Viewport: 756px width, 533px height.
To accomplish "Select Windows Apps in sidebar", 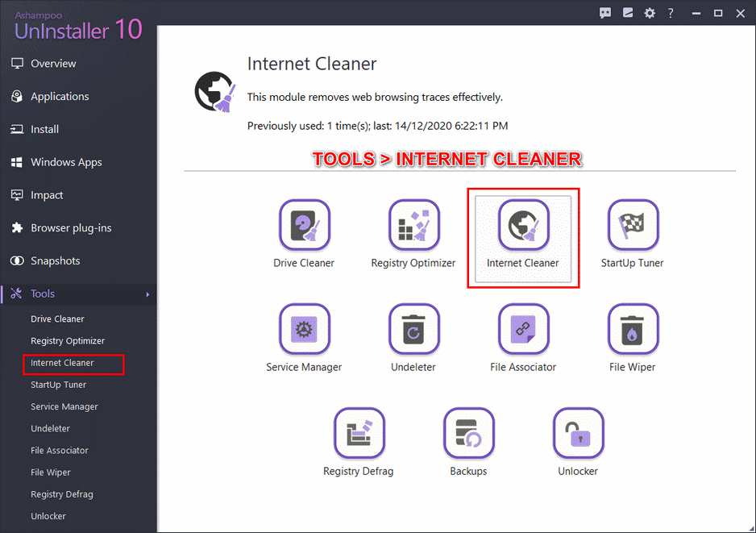I will pos(66,163).
